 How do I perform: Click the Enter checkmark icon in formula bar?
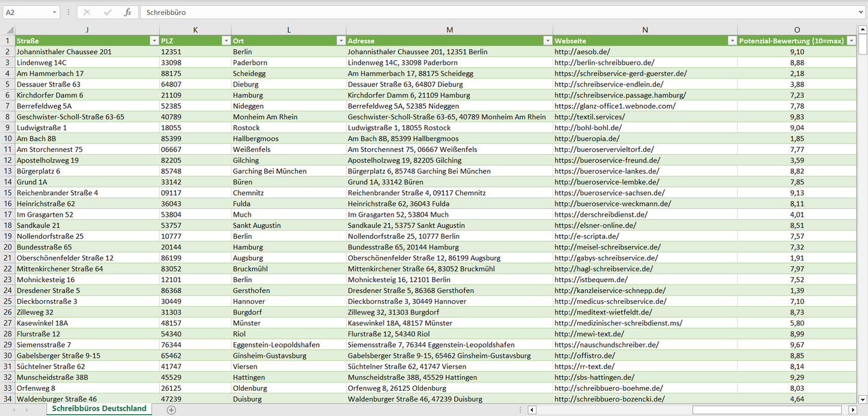108,12
